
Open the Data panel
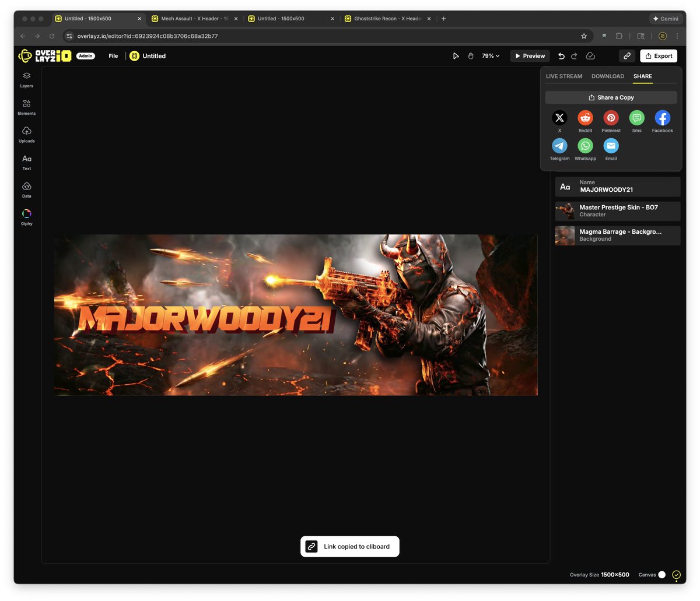pos(27,190)
